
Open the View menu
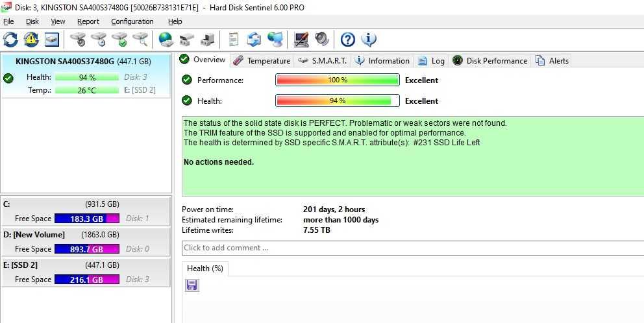point(58,22)
